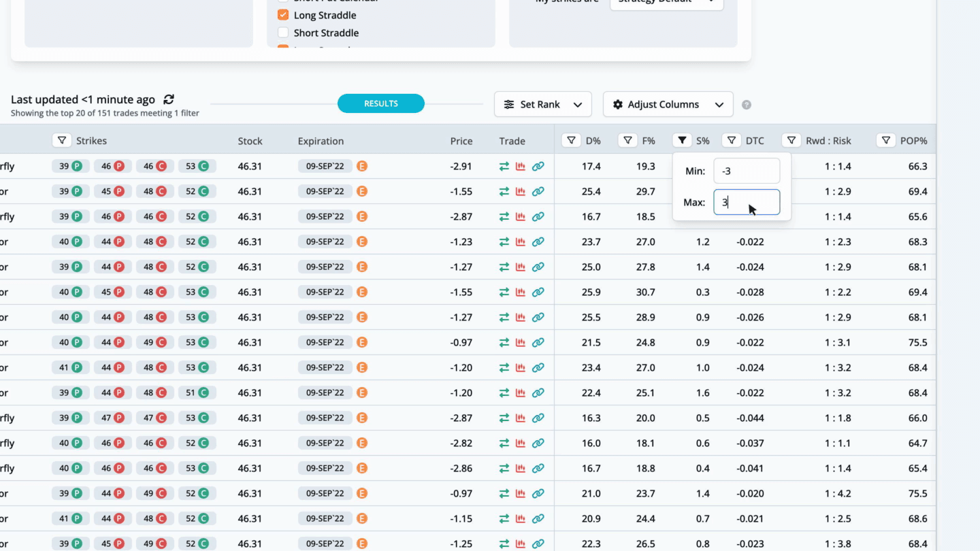The width and height of the screenshot is (980, 551).
Task: Click the price value -2.86
Action: (461, 468)
